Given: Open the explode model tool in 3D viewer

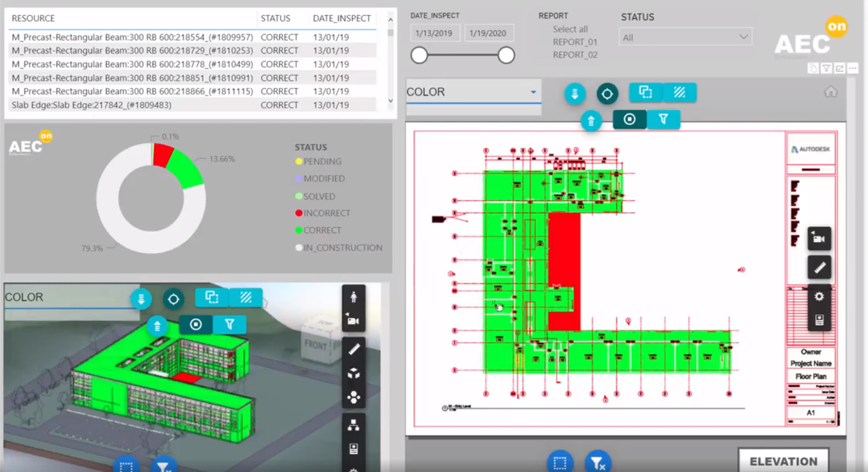Looking at the screenshot, I should tap(353, 397).
